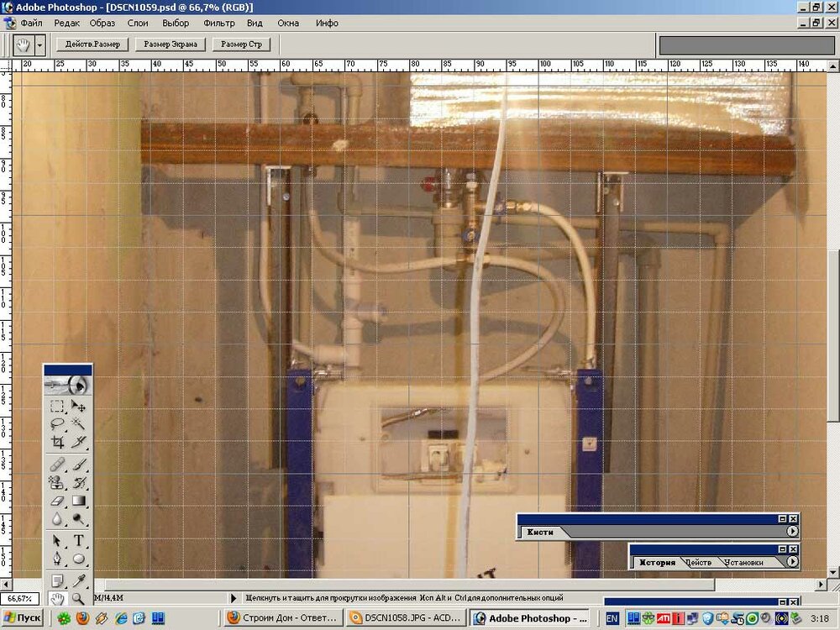The image size is (840, 630).
Task: Click the zoom percentage field 66,67%
Action: point(20,598)
